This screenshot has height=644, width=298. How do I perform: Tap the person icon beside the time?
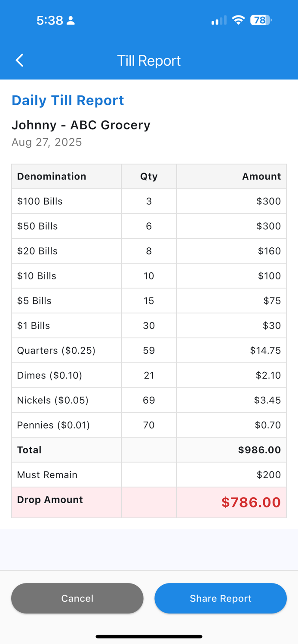tap(71, 21)
